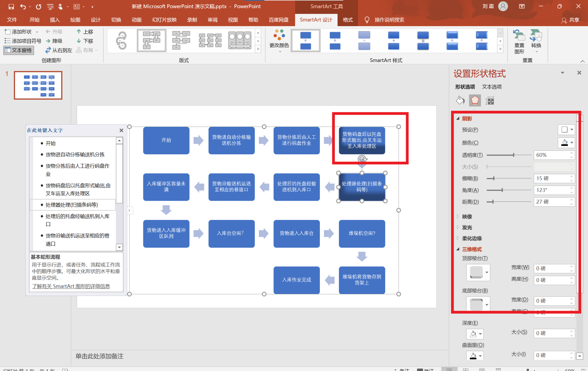The image size is (588, 371).
Task: Select the circular-arrow layout thumbnail in the layout gallery
Action: [x=122, y=41]
